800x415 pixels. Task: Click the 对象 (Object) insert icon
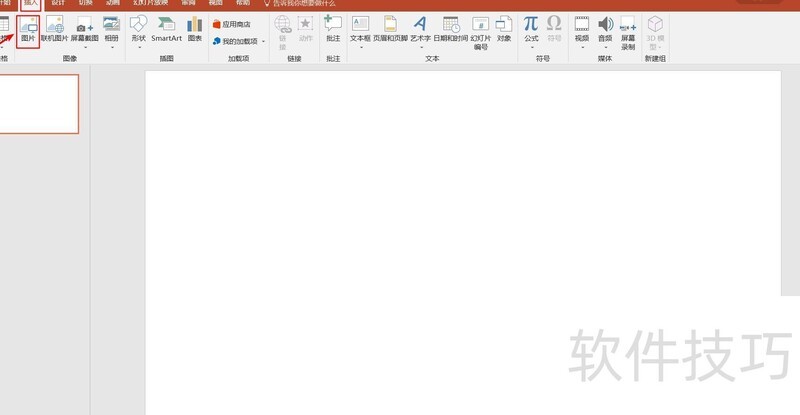[x=504, y=28]
